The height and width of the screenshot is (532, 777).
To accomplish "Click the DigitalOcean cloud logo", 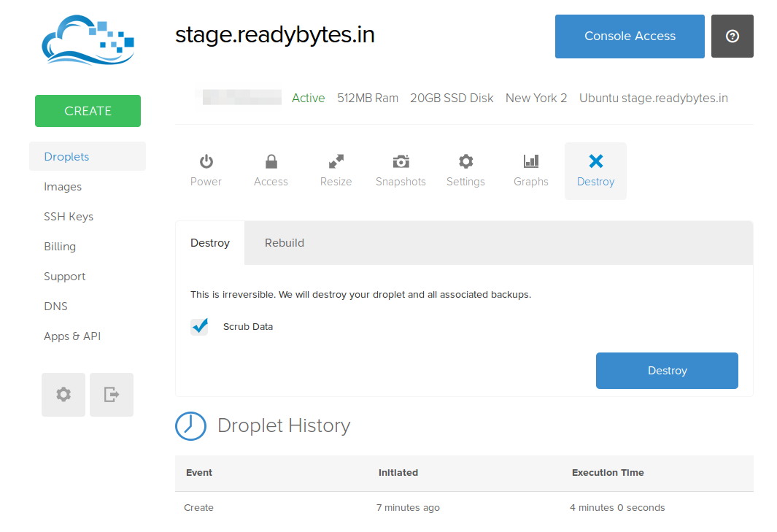I will (88, 42).
